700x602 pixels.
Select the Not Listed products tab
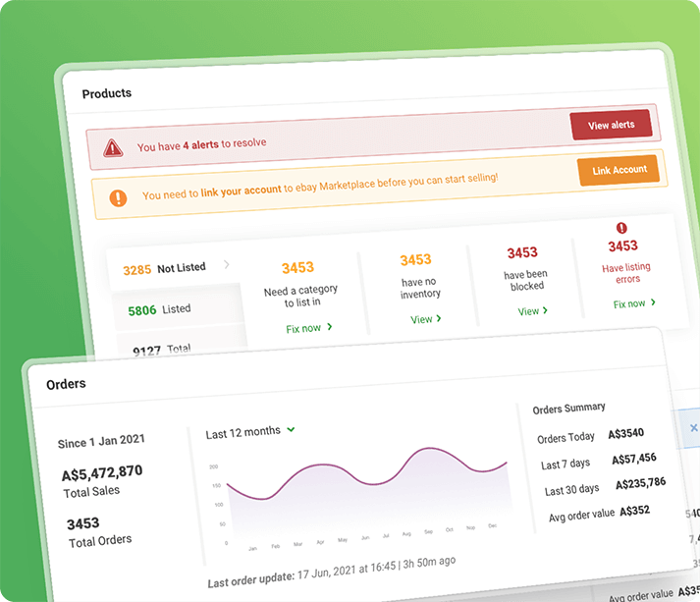165,268
